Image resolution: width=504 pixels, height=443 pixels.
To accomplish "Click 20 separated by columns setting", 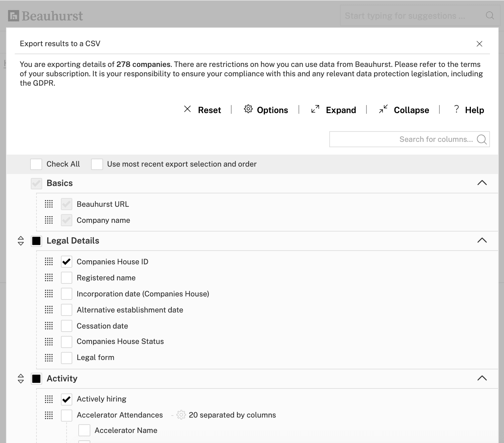I will pos(232,415).
